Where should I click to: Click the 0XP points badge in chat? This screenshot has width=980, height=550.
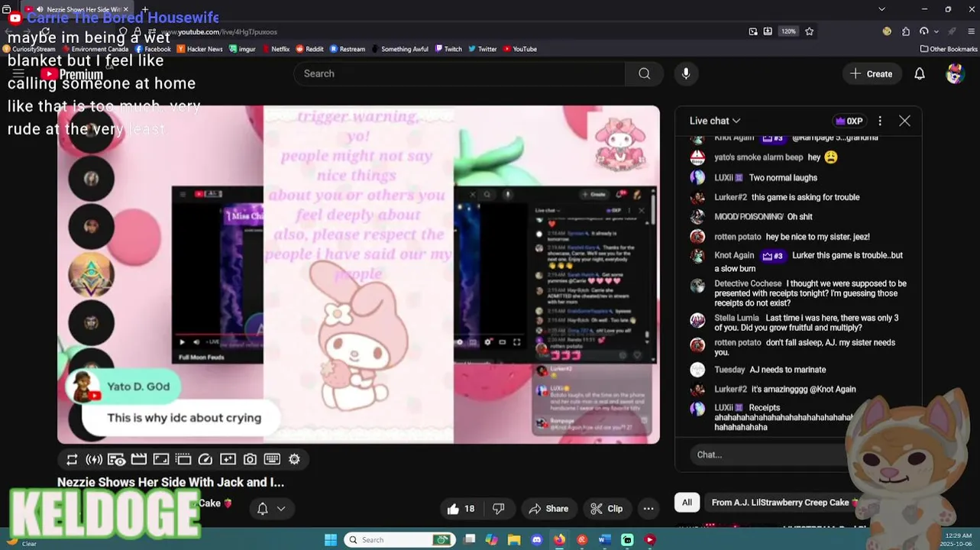click(x=849, y=121)
